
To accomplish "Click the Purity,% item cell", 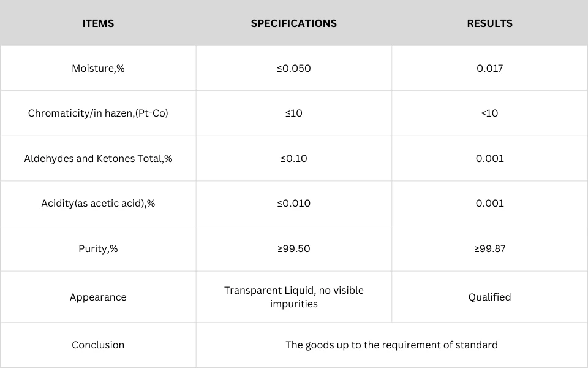I will click(98, 248).
